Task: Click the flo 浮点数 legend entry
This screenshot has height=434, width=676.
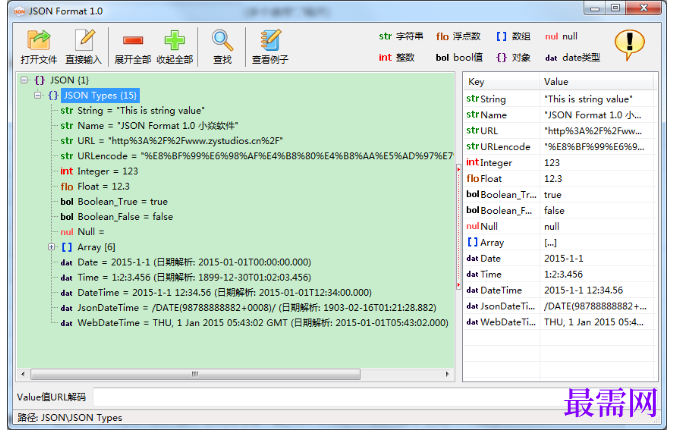Action: [x=458, y=37]
